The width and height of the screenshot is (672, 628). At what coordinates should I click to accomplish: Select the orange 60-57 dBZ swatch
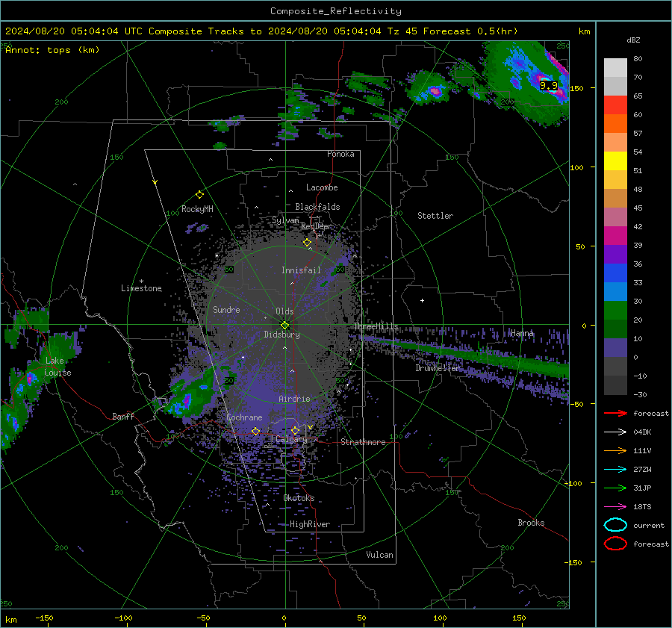pyautogui.click(x=615, y=124)
